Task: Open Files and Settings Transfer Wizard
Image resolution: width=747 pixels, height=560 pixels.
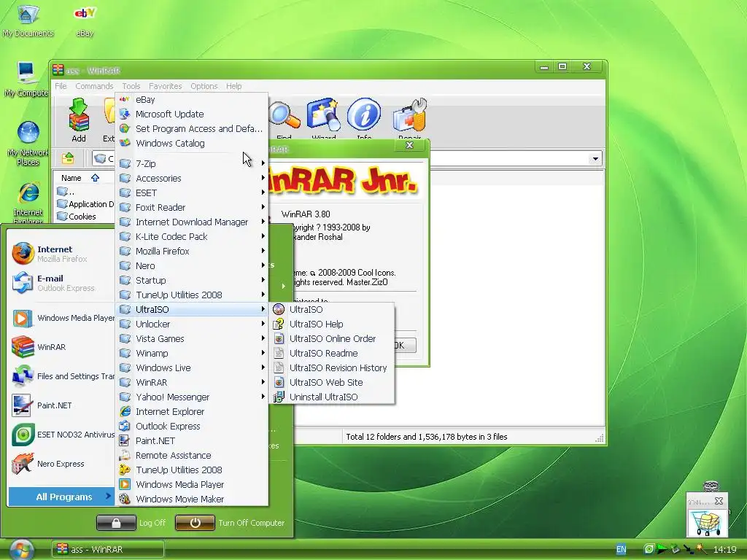Action: tap(62, 376)
